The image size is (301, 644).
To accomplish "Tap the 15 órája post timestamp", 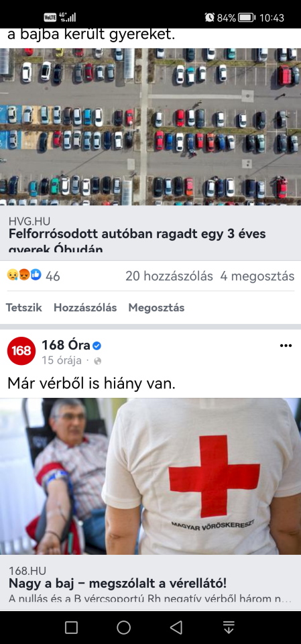I will tap(61, 361).
